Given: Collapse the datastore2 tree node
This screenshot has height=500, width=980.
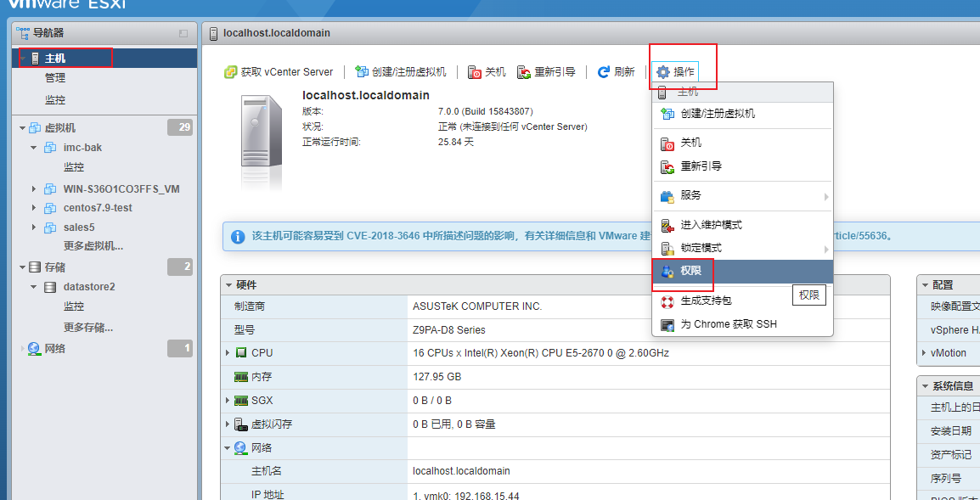Looking at the screenshot, I should (x=34, y=288).
